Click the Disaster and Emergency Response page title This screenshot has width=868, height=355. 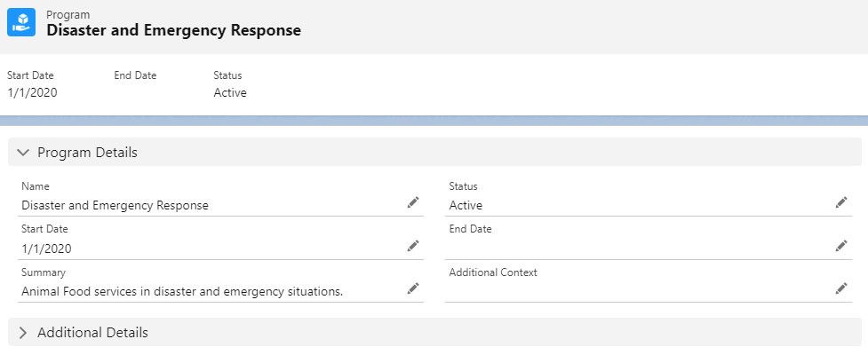(173, 30)
